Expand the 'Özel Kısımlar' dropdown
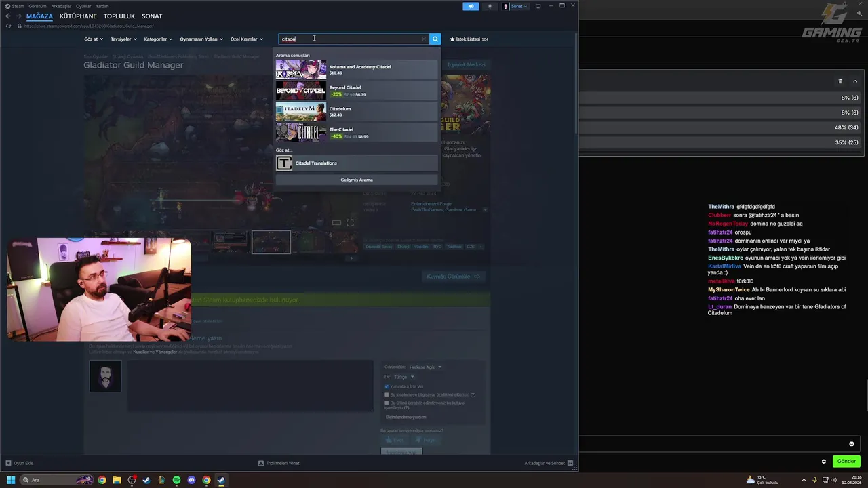This screenshot has width=868, height=488. click(x=246, y=39)
